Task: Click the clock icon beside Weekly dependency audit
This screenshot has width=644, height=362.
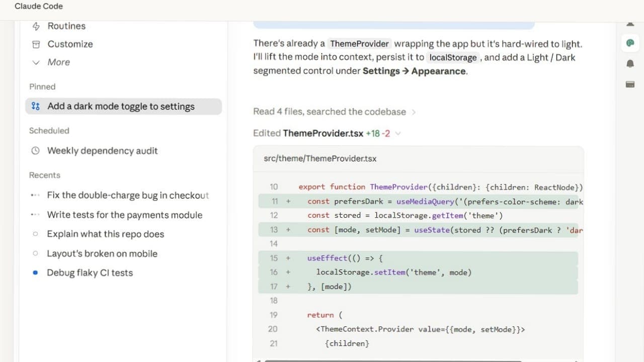Action: (x=35, y=151)
